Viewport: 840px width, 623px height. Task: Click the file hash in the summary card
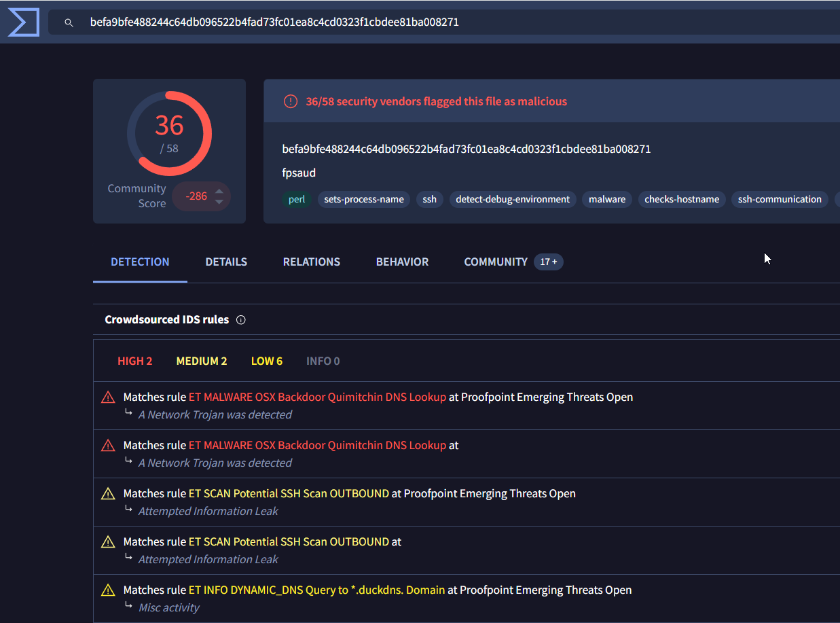467,149
